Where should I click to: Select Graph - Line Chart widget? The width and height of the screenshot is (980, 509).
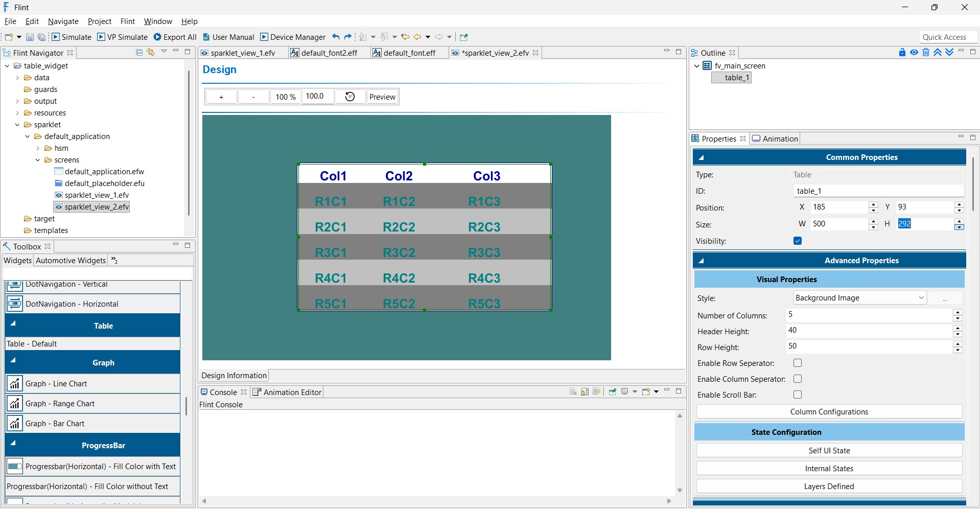tap(92, 384)
